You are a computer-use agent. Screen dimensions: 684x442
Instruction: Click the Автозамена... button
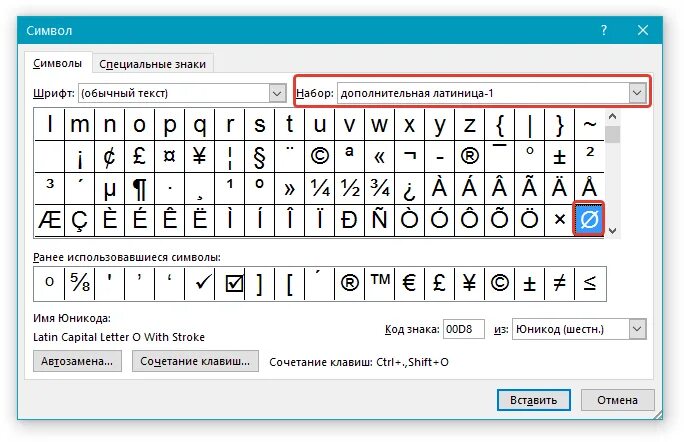click(77, 361)
